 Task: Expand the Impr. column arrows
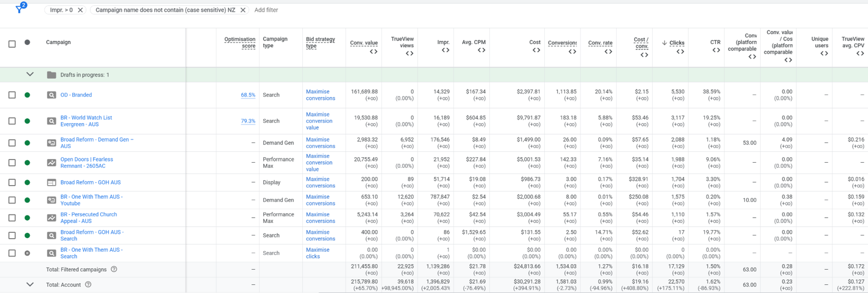[445, 50]
